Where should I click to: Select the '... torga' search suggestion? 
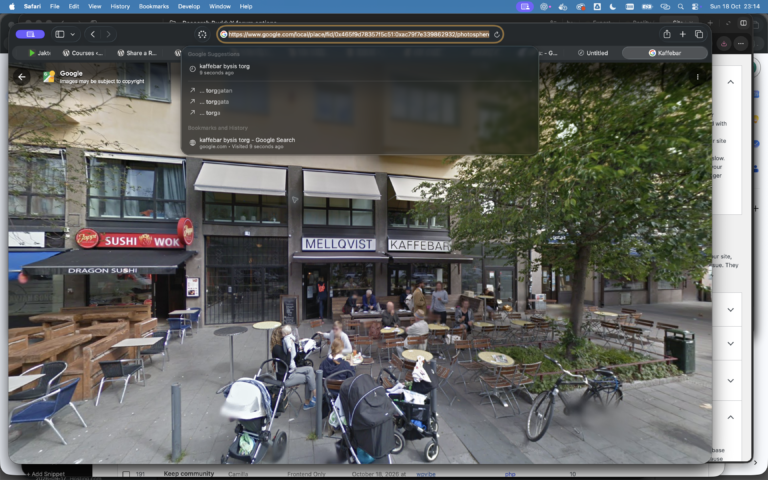pyautogui.click(x=360, y=113)
